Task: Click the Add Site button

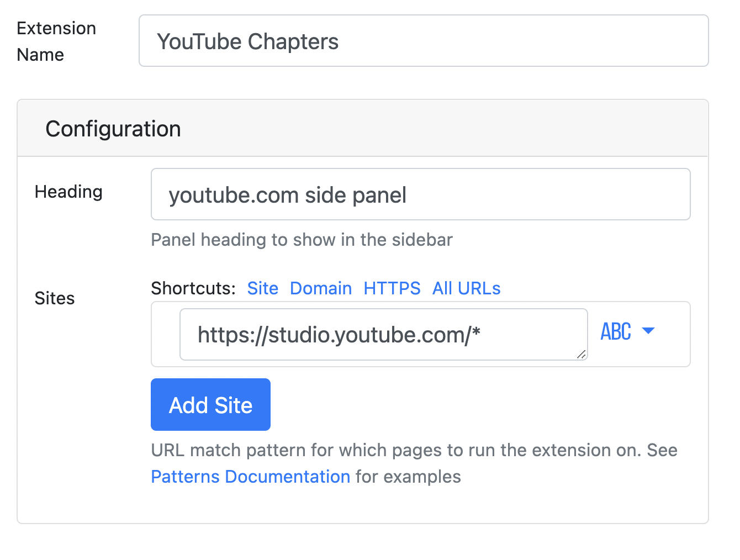Action: (210, 404)
